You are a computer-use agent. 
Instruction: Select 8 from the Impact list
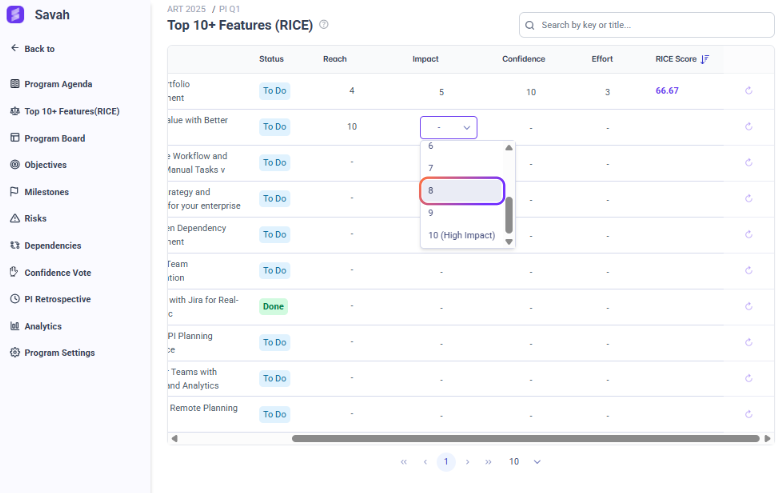(462, 190)
